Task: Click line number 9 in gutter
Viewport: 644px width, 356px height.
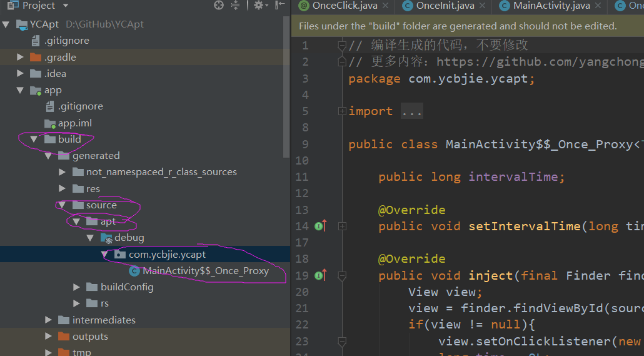Action: tap(305, 145)
